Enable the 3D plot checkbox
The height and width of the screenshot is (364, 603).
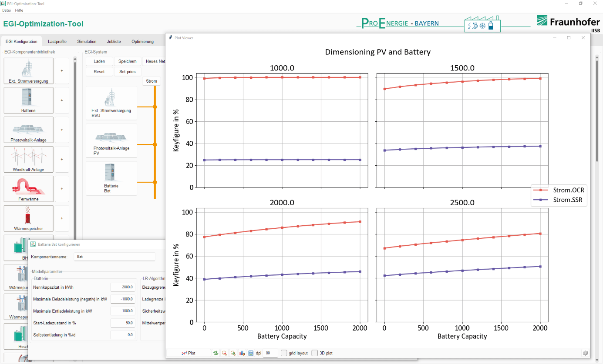click(315, 353)
